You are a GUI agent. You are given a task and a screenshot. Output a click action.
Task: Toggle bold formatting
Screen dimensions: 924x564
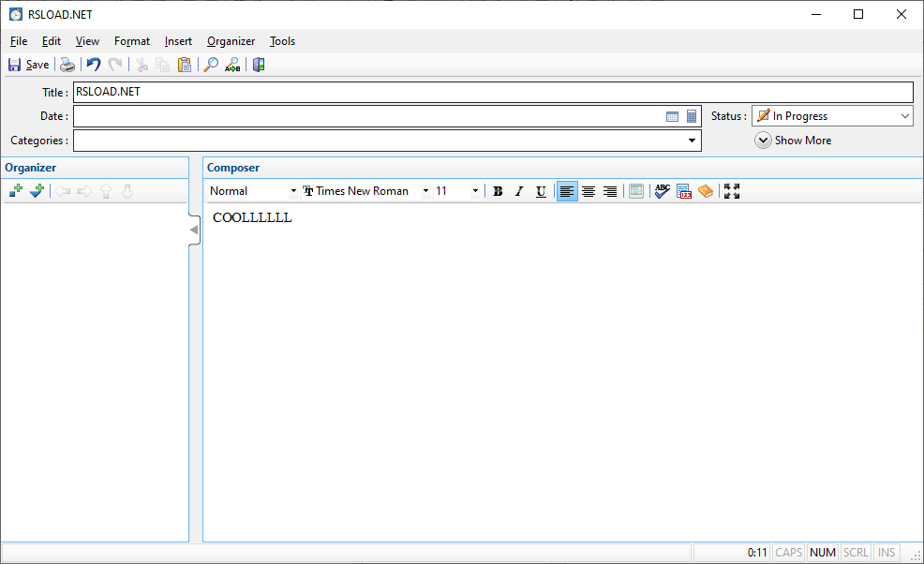tap(498, 191)
